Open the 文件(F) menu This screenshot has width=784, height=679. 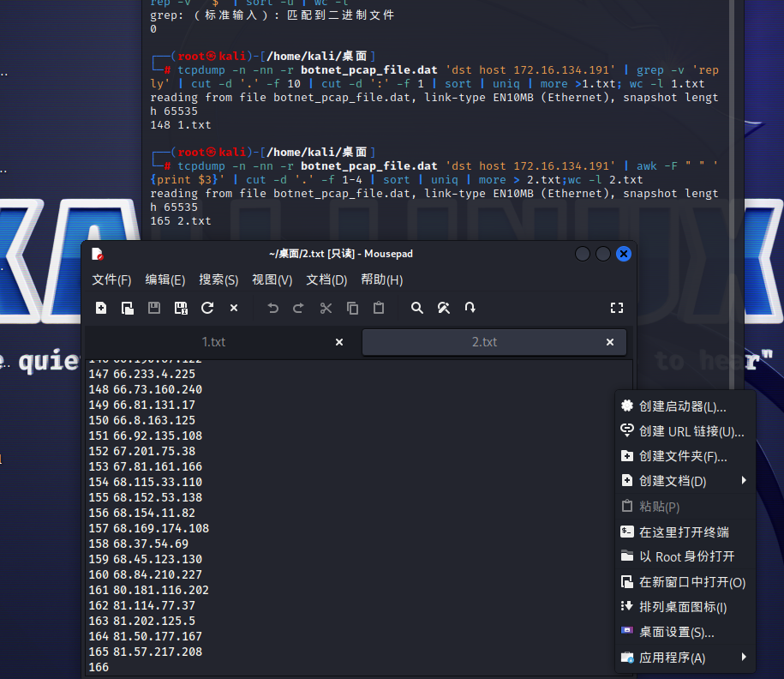pyautogui.click(x=111, y=279)
